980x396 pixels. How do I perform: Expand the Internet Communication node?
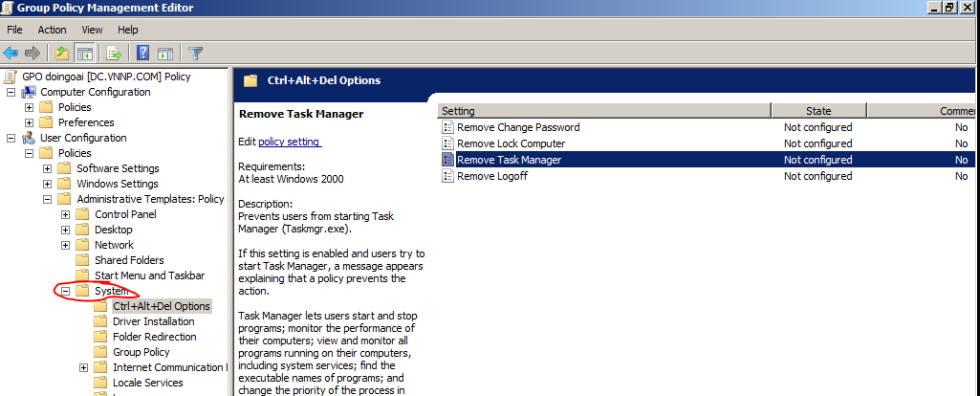(x=83, y=367)
